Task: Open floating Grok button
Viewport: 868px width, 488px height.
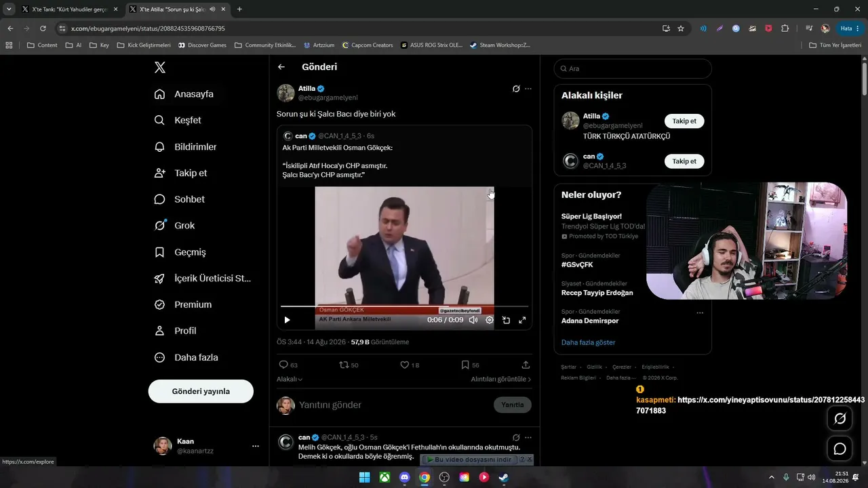Action: [840, 419]
